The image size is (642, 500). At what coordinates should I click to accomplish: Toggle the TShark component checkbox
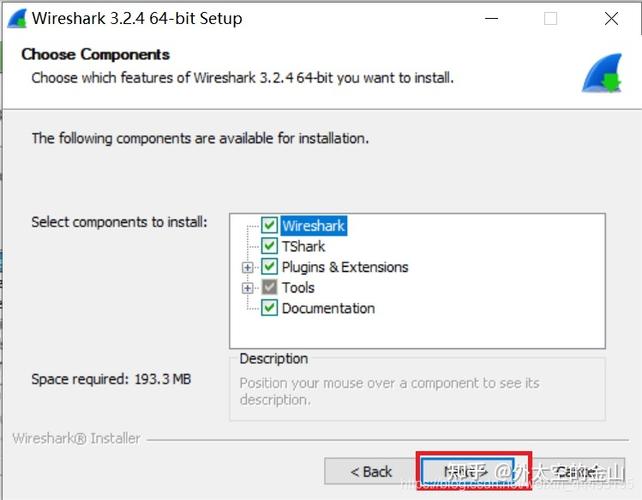[269, 246]
